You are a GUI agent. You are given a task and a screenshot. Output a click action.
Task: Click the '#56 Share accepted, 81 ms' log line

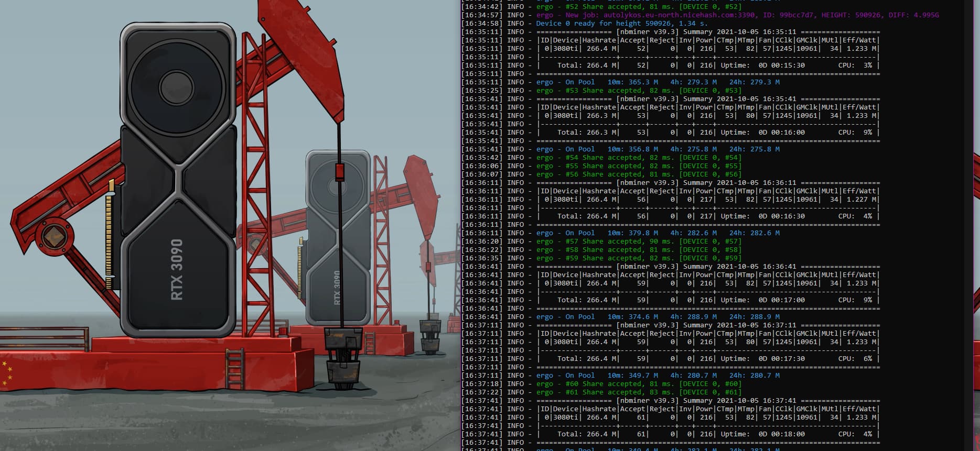tap(601, 174)
